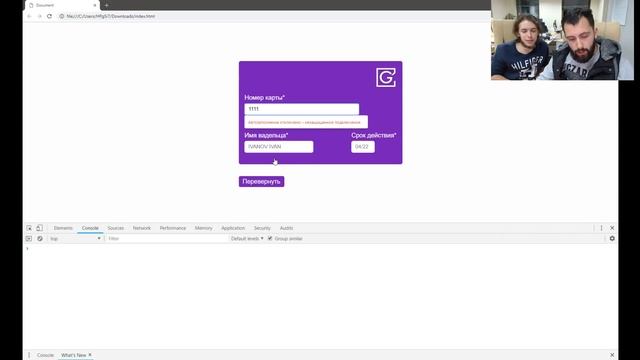Close the Document browser tab
Image resolution: width=640 pixels, height=360 pixels.
pyautogui.click(x=95, y=5)
